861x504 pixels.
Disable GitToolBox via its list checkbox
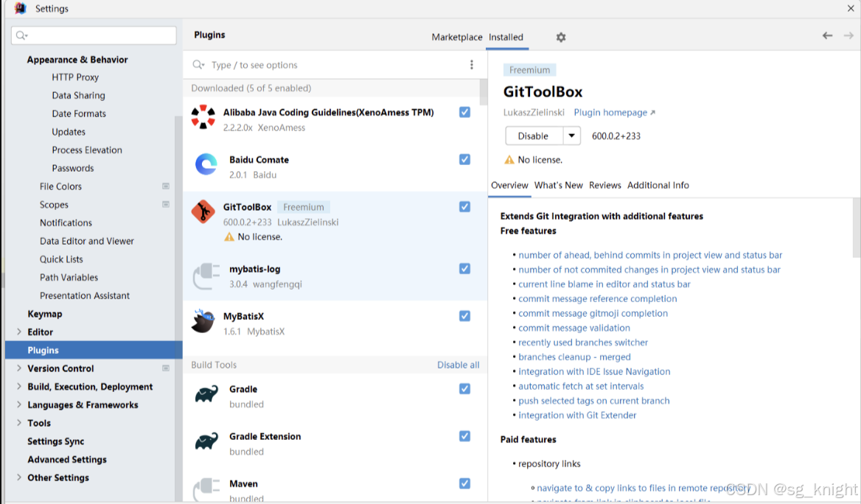pos(464,206)
